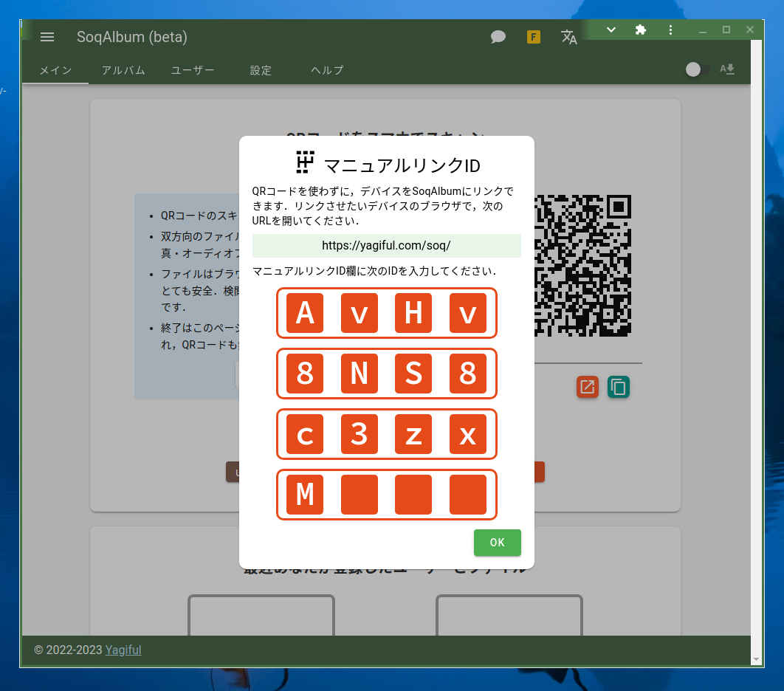Select the ヘルプ menu item
The height and width of the screenshot is (691, 784).
pyautogui.click(x=325, y=70)
